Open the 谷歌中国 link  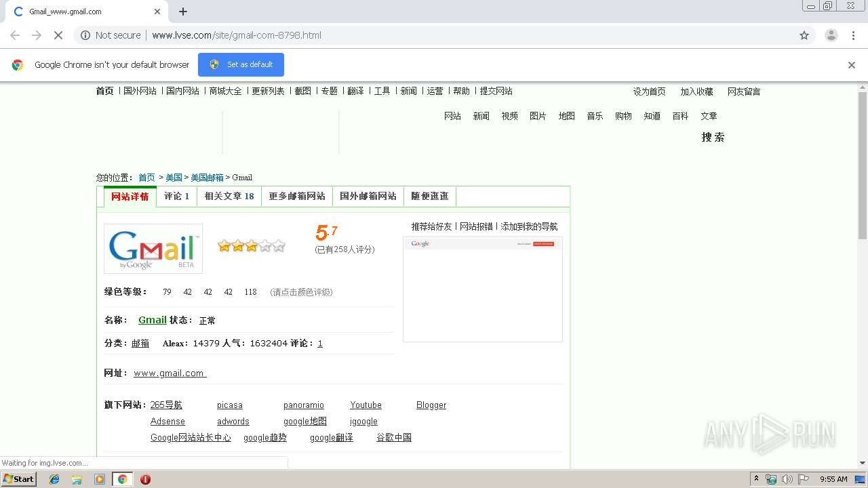(394, 437)
